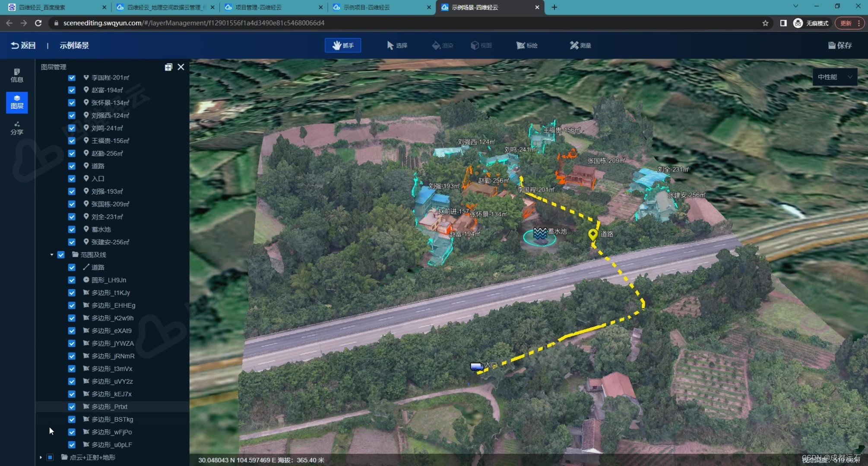The image size is (868, 466).
Task: Click the browser address bar URL
Action: (194, 23)
